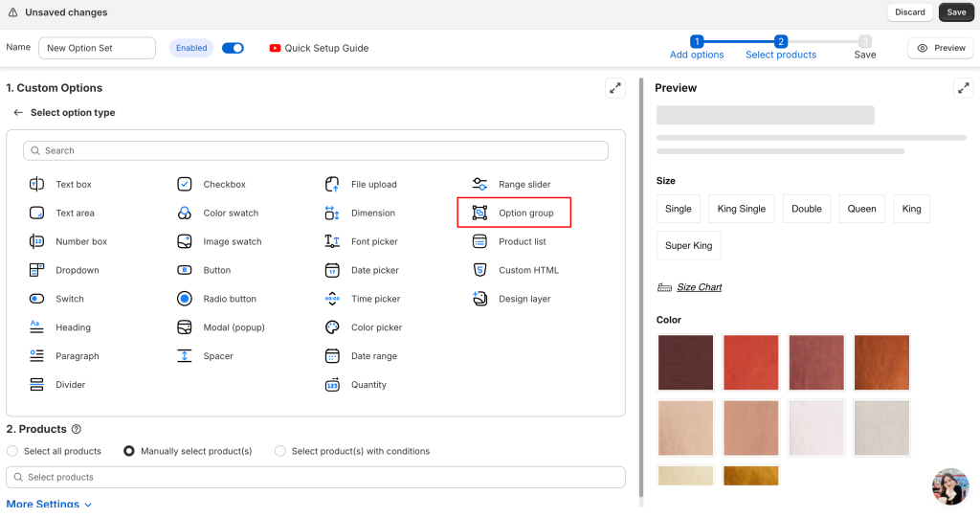Click the Save button in the top bar
This screenshot has width=980, height=518.
956,12
